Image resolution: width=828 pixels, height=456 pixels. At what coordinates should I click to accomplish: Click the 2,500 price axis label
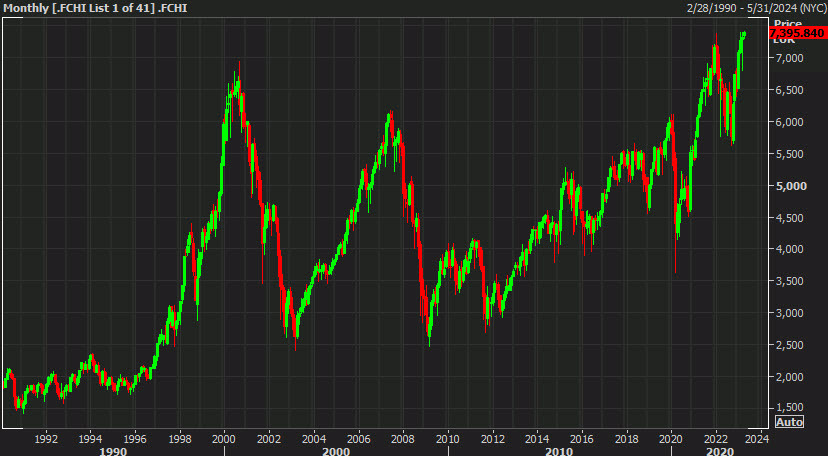point(789,345)
